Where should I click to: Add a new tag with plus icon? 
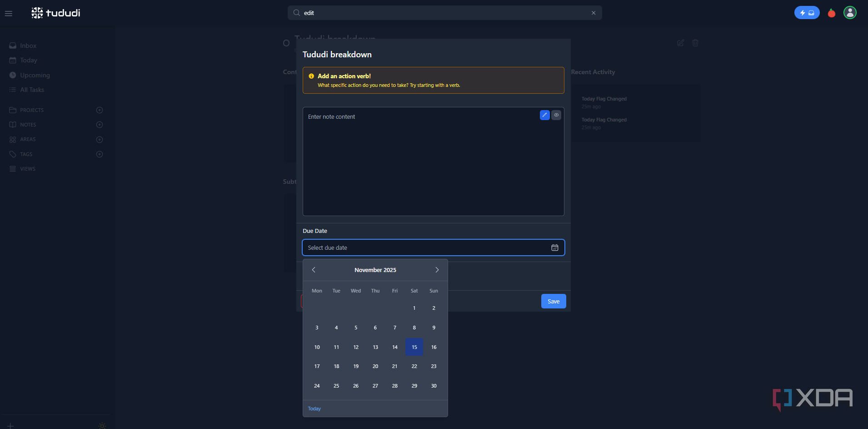point(100,154)
